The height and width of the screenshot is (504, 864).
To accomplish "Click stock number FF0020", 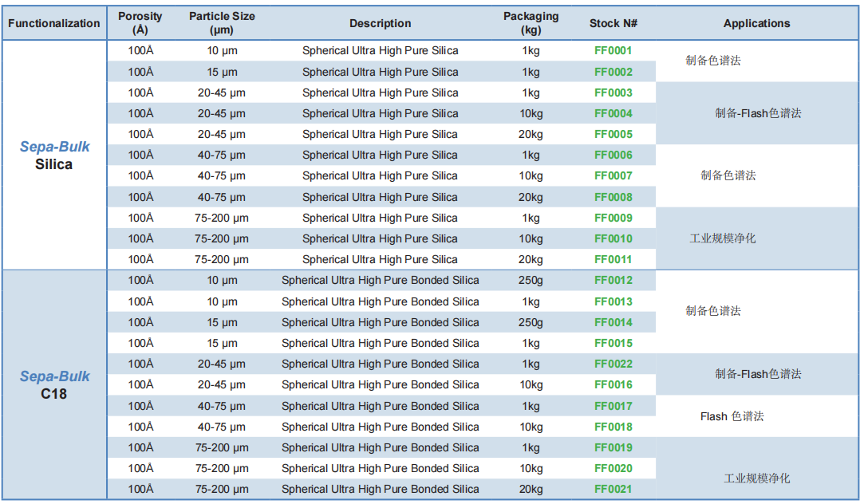I will pos(613,469).
